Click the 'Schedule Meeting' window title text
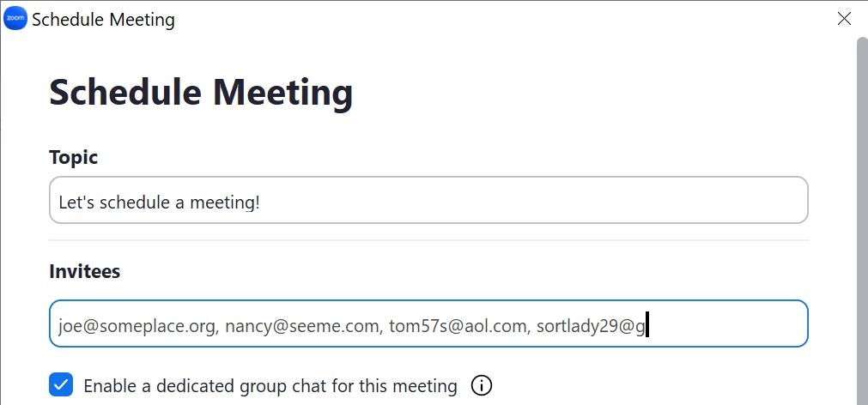Viewport: 868px width, 405px height. click(103, 19)
